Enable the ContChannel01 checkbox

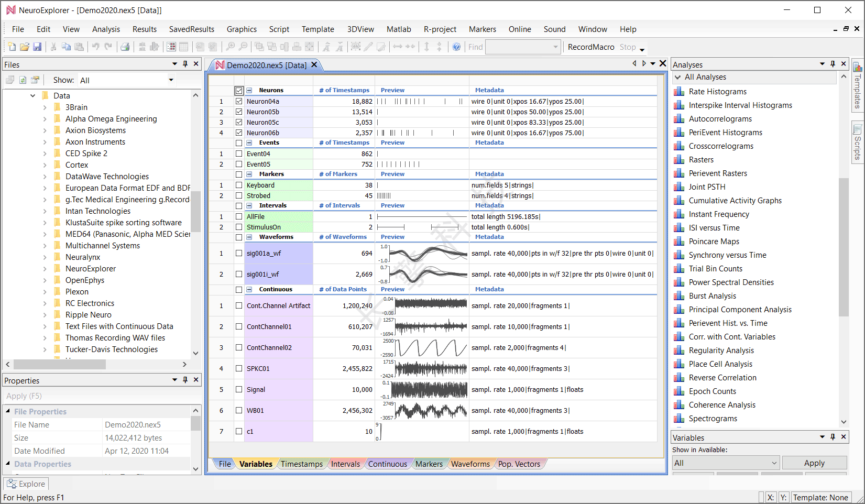[x=239, y=327]
